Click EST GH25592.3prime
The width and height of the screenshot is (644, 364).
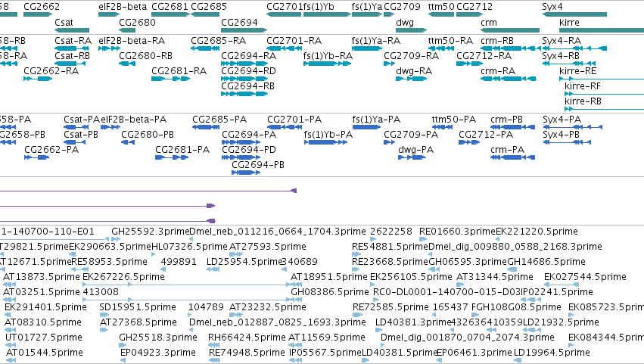pos(116,239)
